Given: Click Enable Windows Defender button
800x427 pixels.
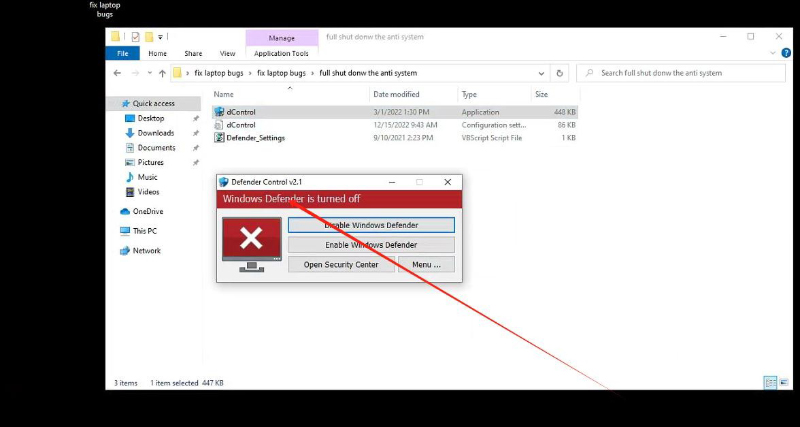Looking at the screenshot, I should tap(371, 245).
